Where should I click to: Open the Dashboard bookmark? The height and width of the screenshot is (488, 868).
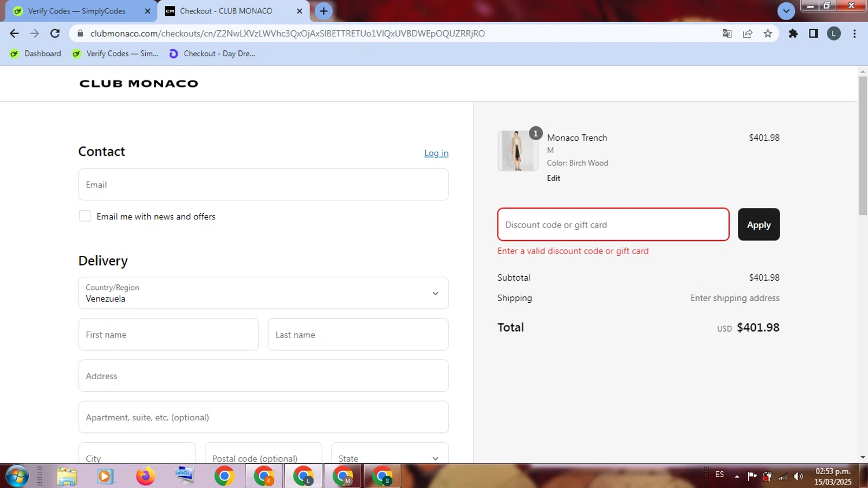click(36, 53)
